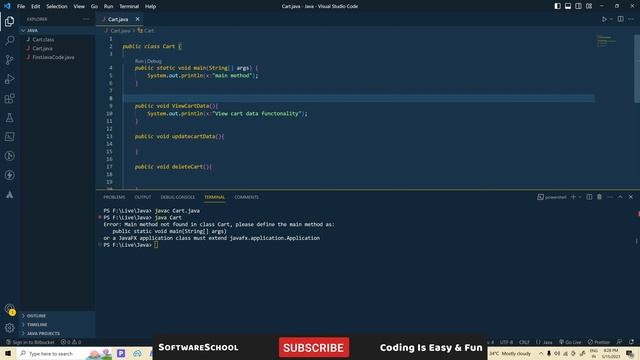Viewport: 640px width, 360px height.
Task: Open Cart.class in Explorer
Action: 43,40
